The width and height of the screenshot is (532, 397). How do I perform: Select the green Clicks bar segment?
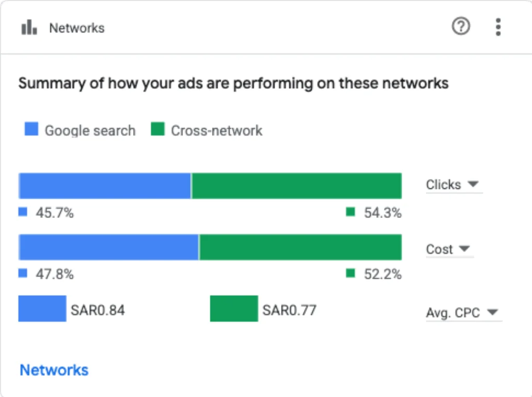[297, 186]
